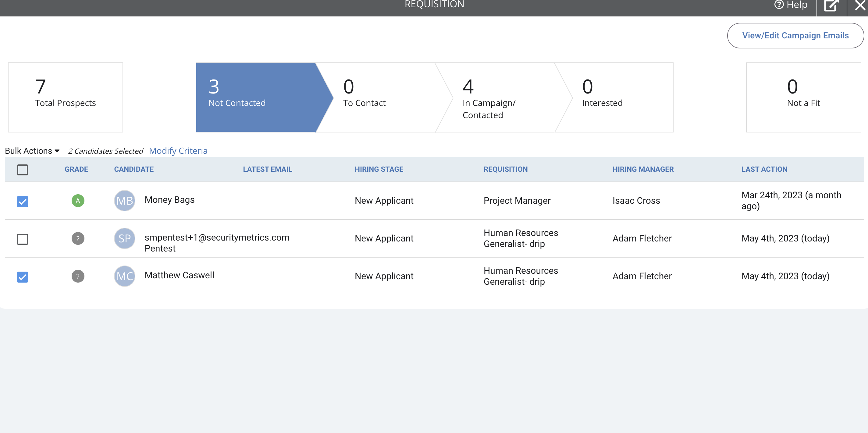
Task: Click the MC avatar icon
Action: (x=125, y=276)
